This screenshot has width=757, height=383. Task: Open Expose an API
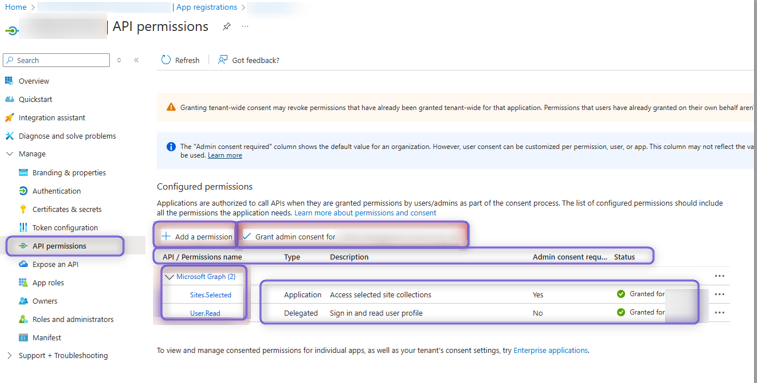tap(55, 265)
